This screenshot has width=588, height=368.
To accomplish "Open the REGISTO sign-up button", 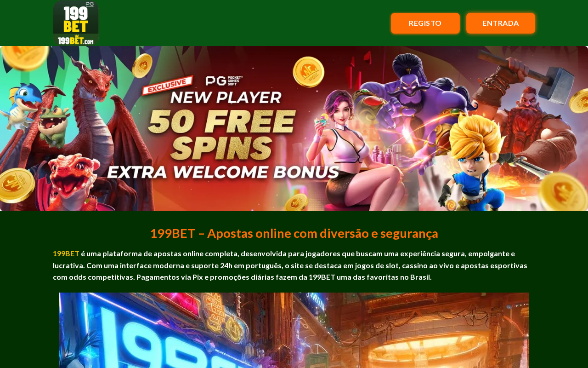I will tap(425, 23).
